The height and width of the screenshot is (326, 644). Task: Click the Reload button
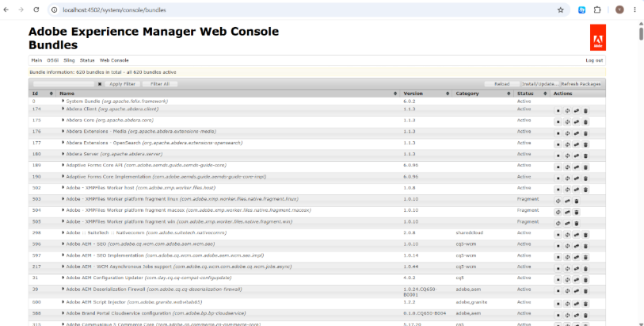501,84
